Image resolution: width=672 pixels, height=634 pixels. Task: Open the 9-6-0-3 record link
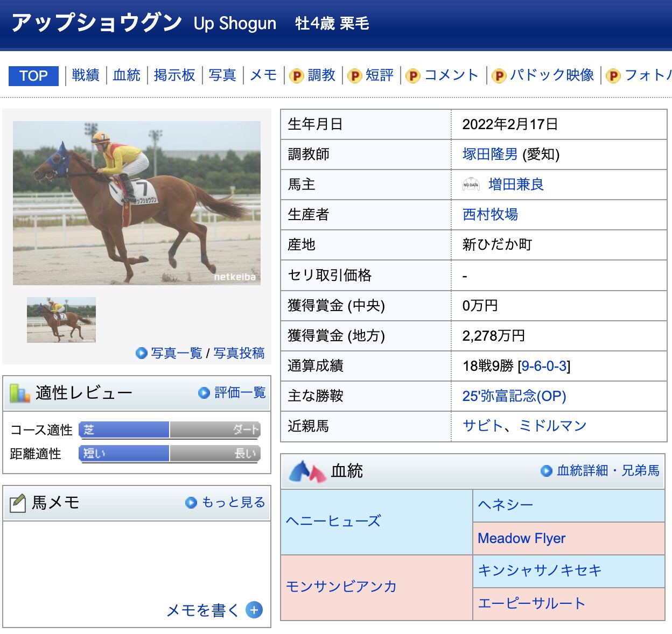point(544,366)
